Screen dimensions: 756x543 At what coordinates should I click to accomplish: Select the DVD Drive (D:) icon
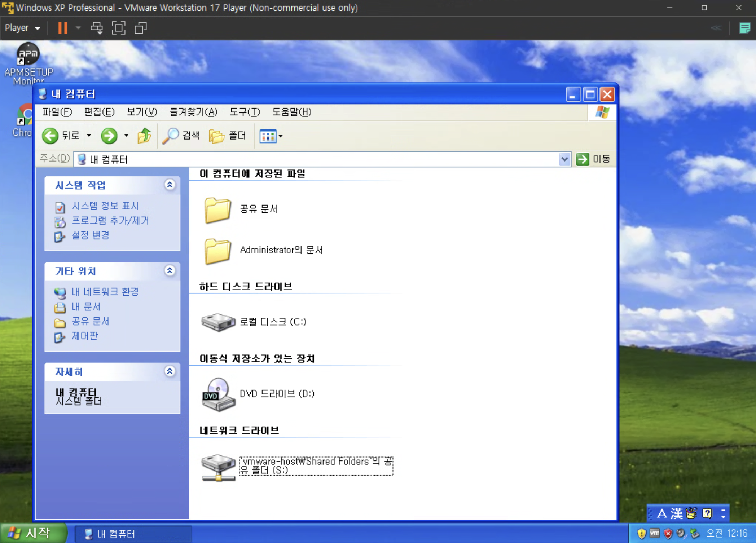pos(218,394)
